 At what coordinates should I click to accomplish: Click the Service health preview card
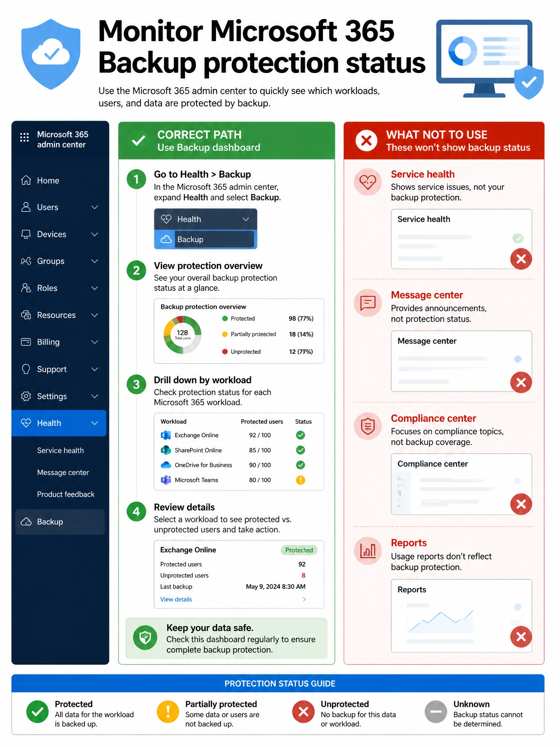click(x=461, y=239)
